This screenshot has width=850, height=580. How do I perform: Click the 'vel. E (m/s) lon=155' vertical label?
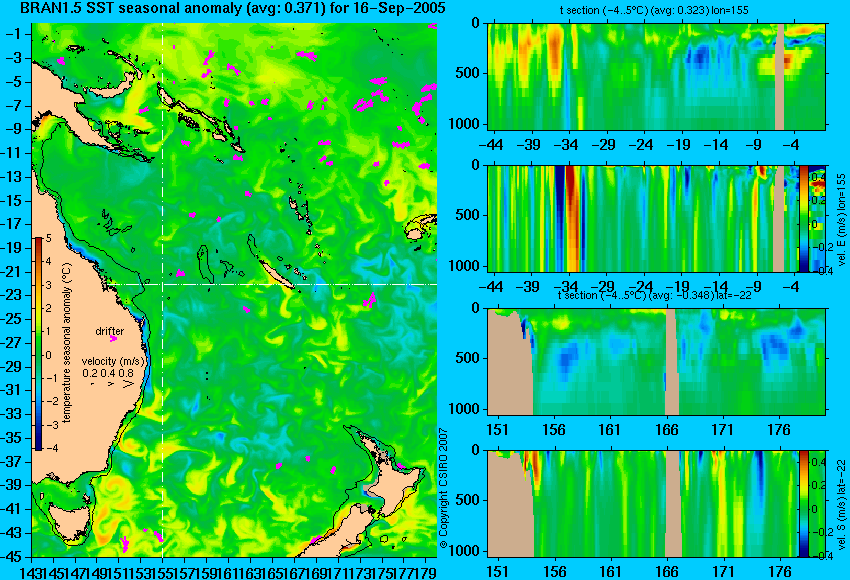(x=841, y=219)
